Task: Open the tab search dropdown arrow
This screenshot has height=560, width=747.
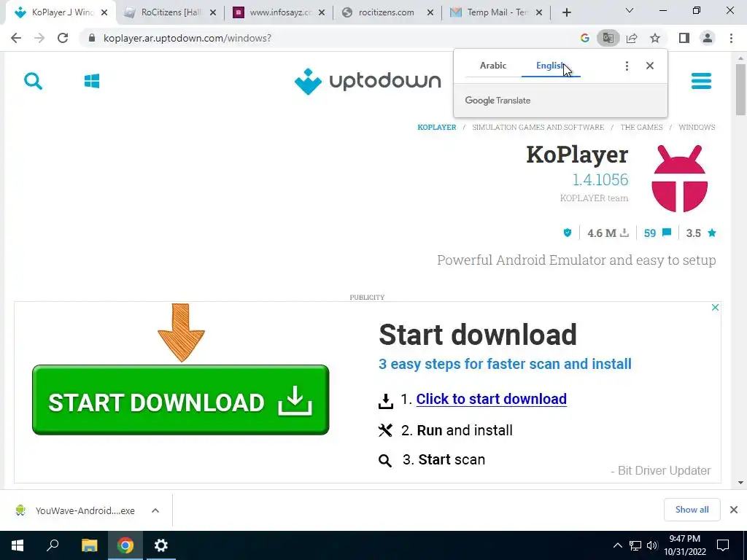Action: coord(630,10)
